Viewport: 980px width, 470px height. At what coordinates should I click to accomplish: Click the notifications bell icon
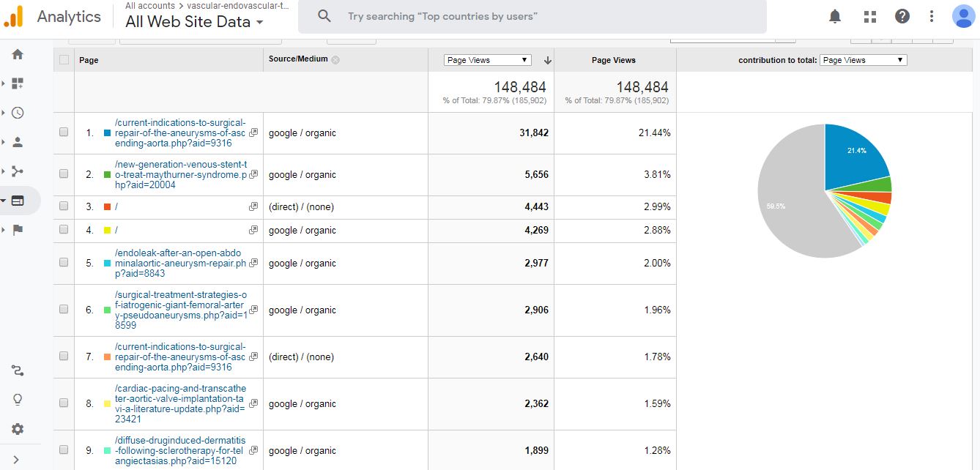tap(835, 16)
